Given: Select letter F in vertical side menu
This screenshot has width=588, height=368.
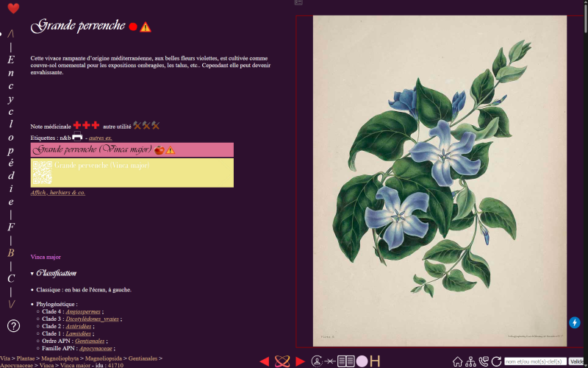Looking at the screenshot, I should [11, 227].
